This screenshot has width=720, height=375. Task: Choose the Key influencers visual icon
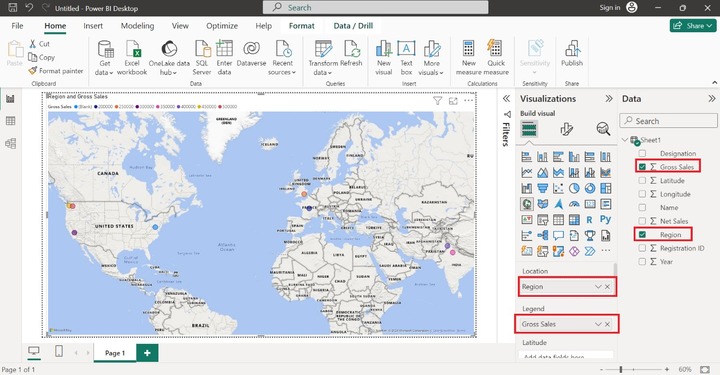click(527, 236)
